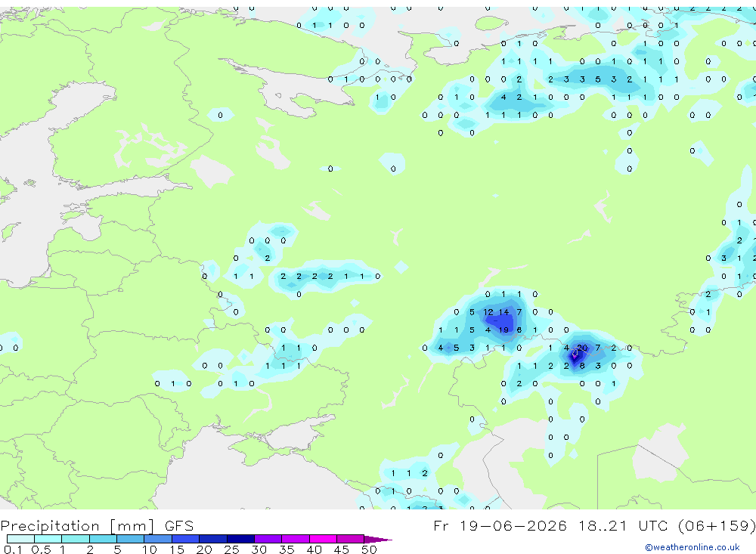
Task: Click legend swatch between 0.5 and 1
Action: (48, 539)
